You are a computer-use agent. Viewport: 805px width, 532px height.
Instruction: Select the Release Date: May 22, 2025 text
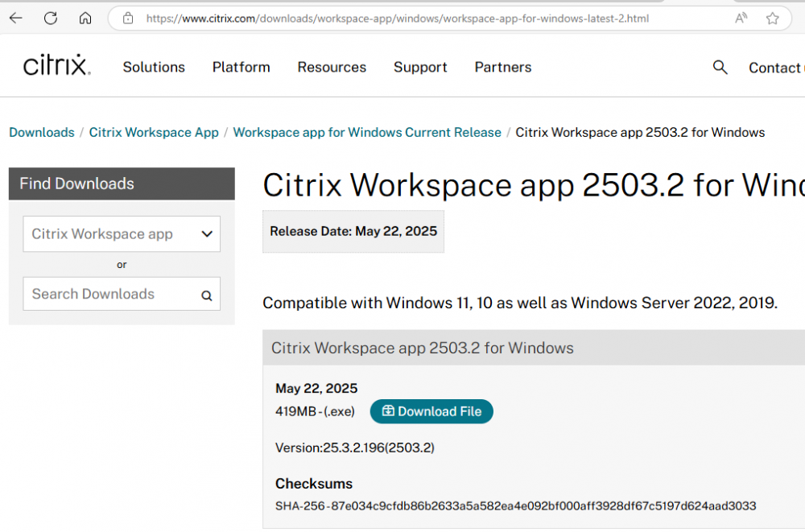pyautogui.click(x=353, y=231)
